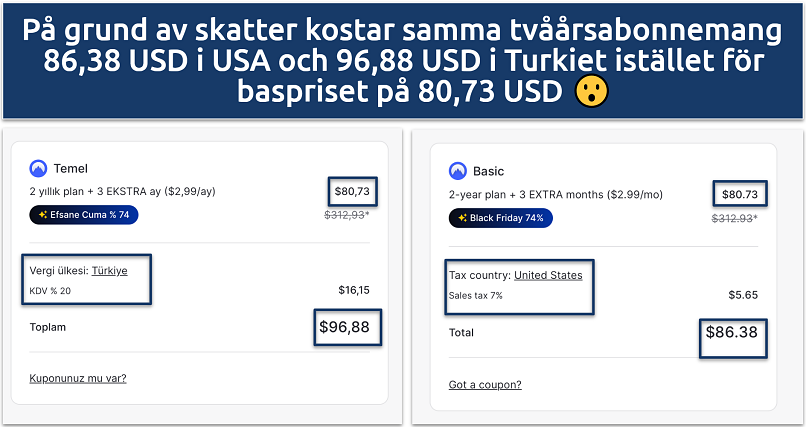Select the Black Friday 74% badge

point(500,217)
